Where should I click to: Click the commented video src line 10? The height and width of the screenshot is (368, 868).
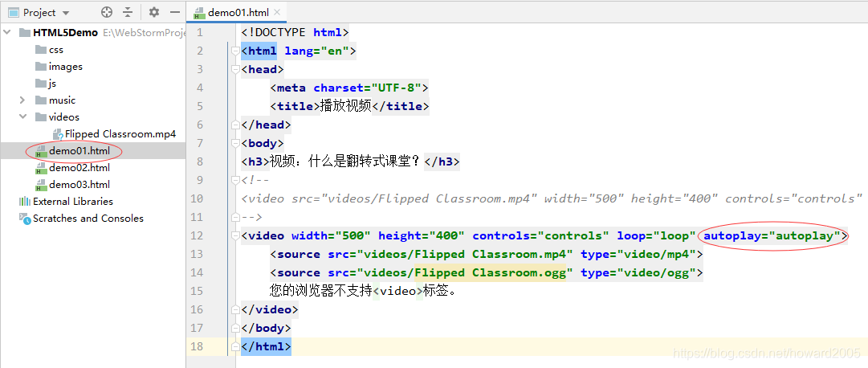coord(552,198)
